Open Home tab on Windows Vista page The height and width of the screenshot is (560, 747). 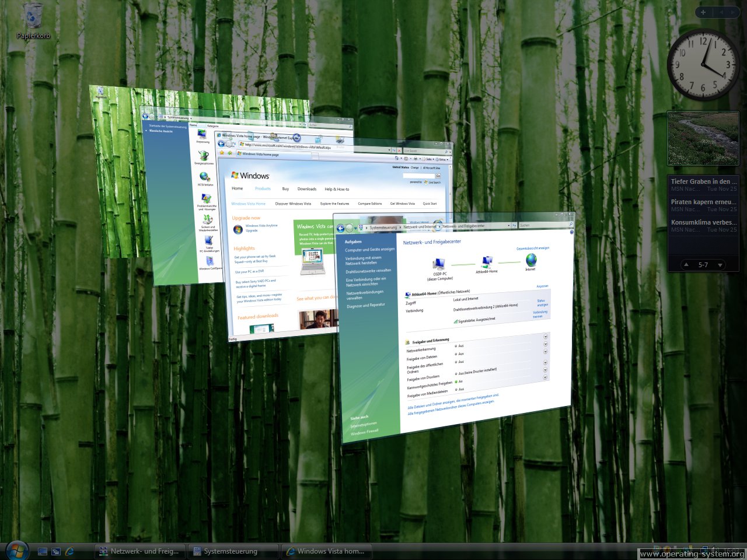(237, 188)
